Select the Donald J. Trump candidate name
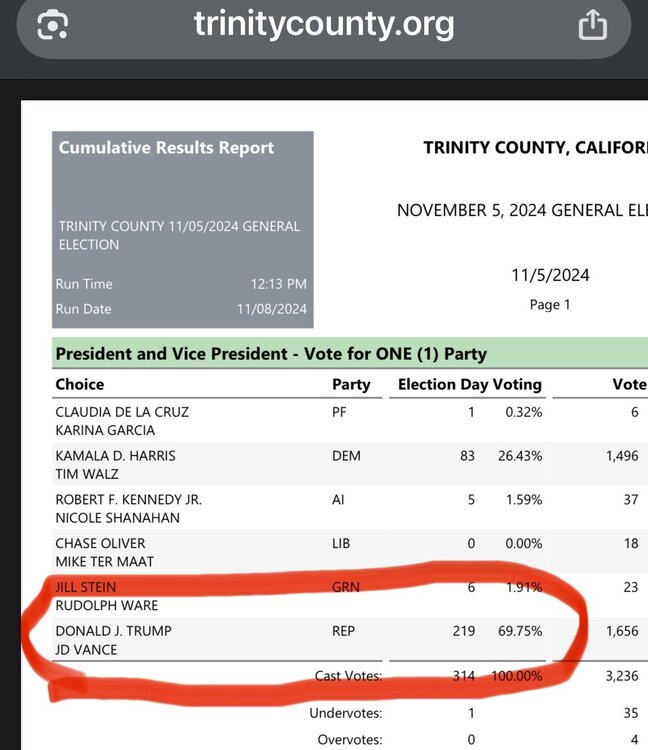648x750 pixels. [113, 631]
